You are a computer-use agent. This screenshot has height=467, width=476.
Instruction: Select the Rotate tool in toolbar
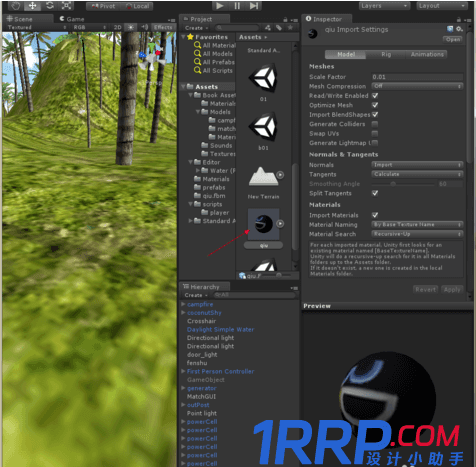[50, 6]
